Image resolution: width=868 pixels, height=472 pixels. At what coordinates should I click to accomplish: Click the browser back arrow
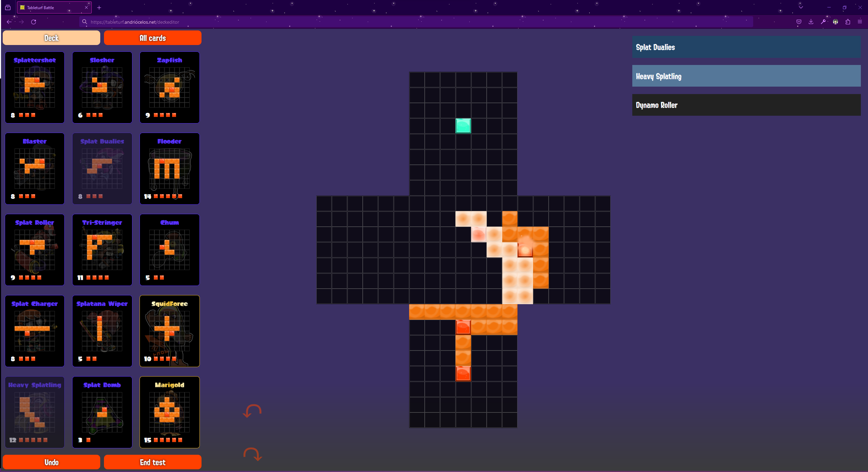tap(8, 22)
